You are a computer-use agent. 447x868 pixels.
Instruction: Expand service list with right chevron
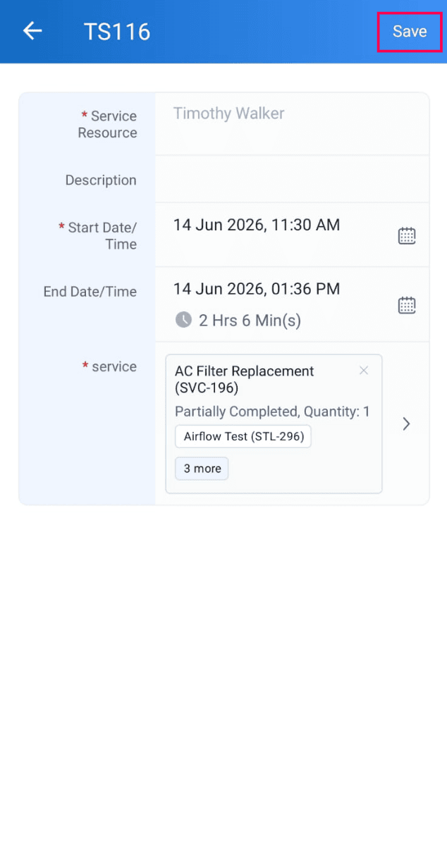(406, 423)
